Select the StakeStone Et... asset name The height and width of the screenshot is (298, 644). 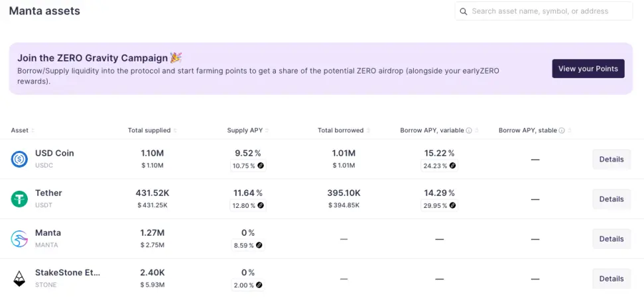pos(68,272)
